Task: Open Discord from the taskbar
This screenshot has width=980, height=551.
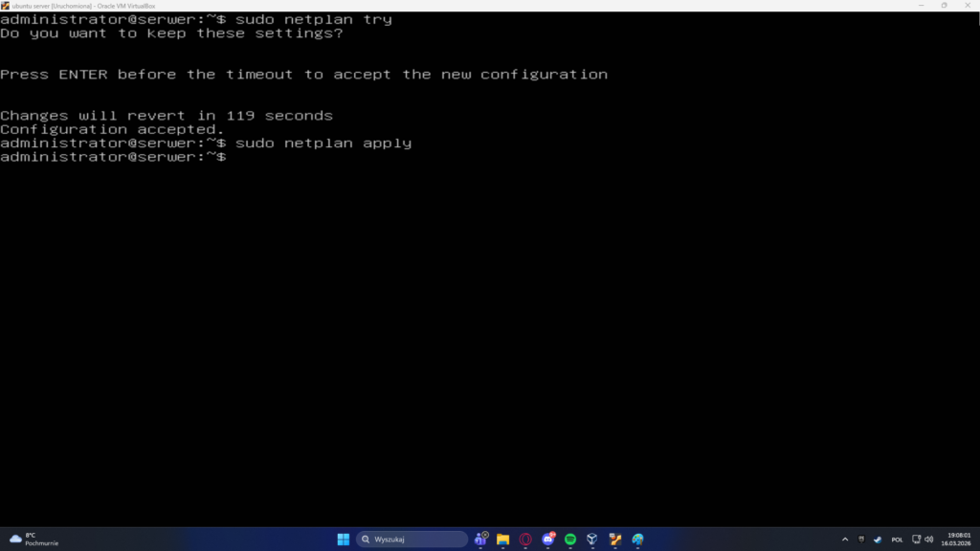Action: 548,540
